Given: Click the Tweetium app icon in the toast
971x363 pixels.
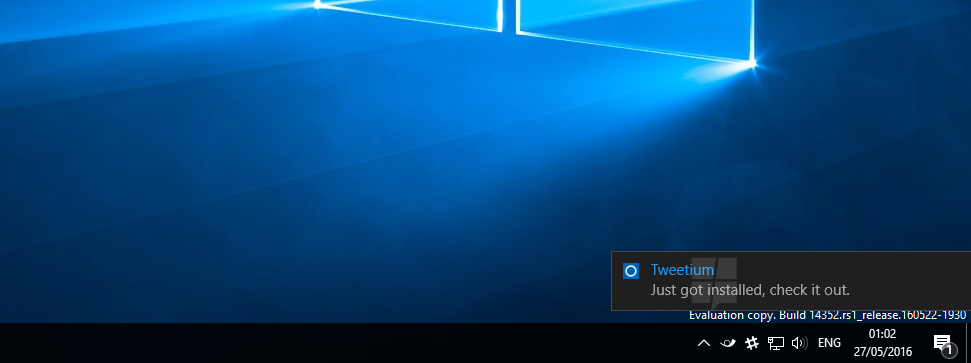Looking at the screenshot, I should coord(630,271).
